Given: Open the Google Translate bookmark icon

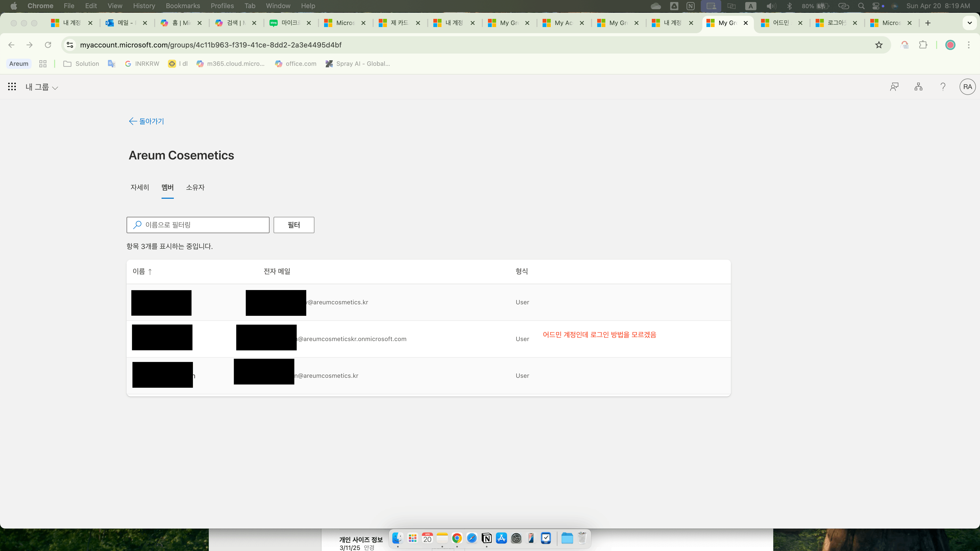Looking at the screenshot, I should coord(112,64).
